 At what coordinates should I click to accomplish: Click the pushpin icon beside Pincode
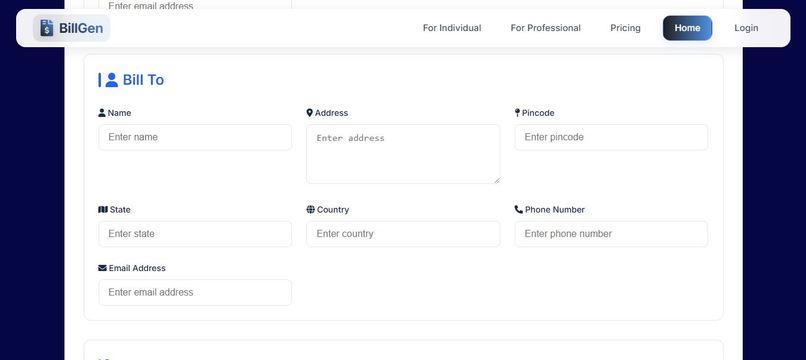517,113
